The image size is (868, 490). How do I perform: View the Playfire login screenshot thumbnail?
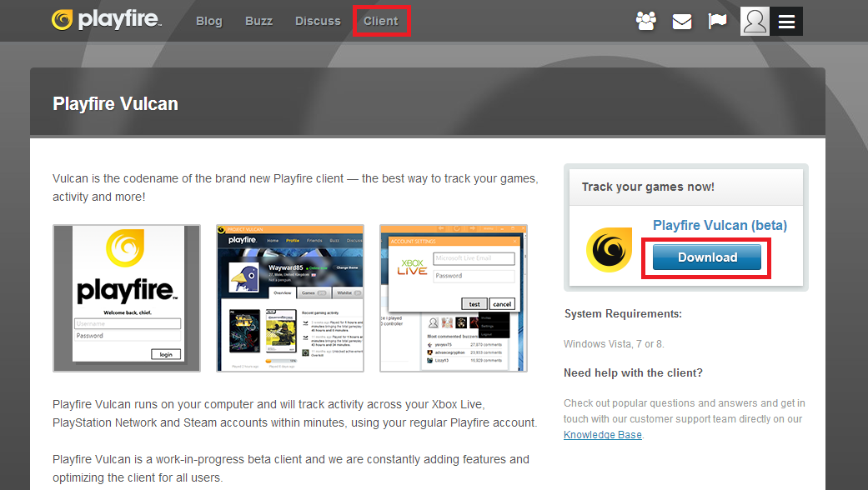pyautogui.click(x=127, y=298)
